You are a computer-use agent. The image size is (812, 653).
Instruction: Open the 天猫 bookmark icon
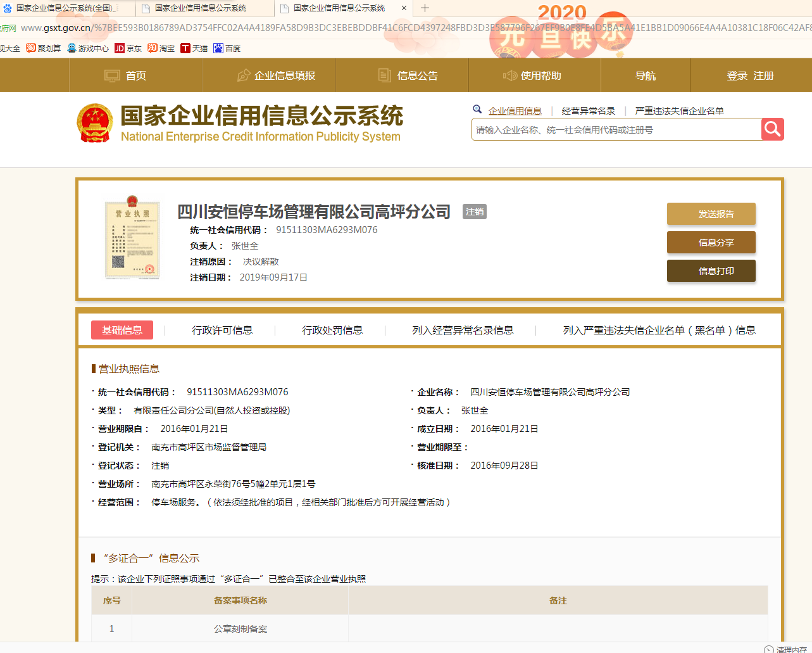[x=185, y=48]
